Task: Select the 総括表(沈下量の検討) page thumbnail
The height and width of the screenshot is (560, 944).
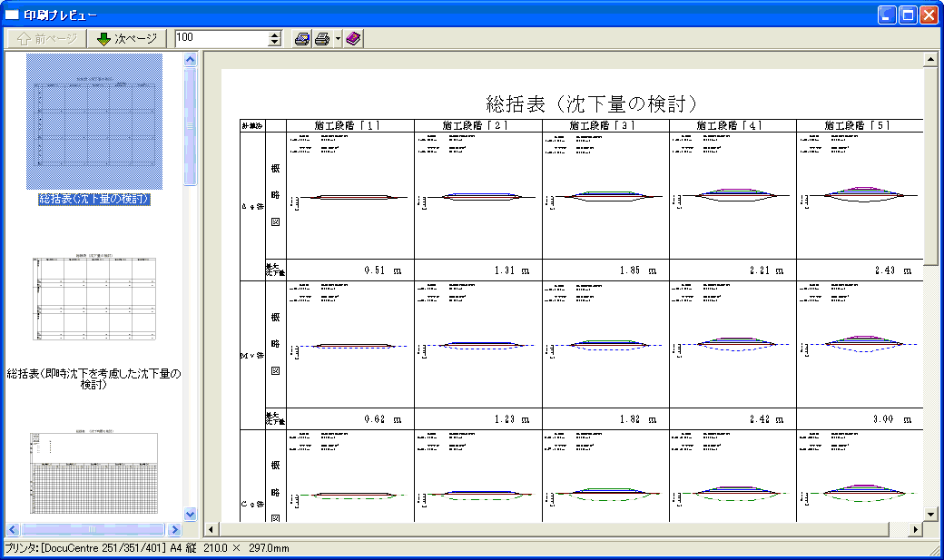Action: point(94,122)
